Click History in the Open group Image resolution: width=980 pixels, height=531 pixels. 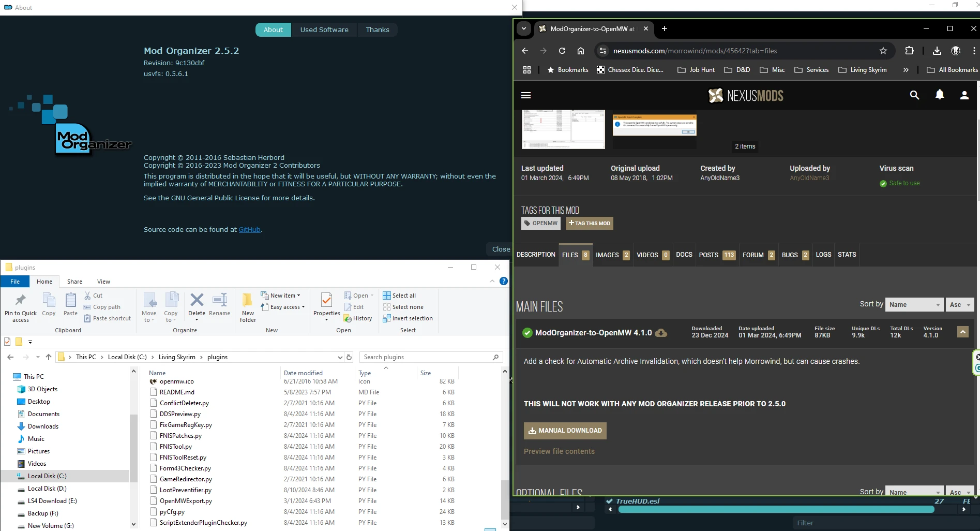coord(358,318)
